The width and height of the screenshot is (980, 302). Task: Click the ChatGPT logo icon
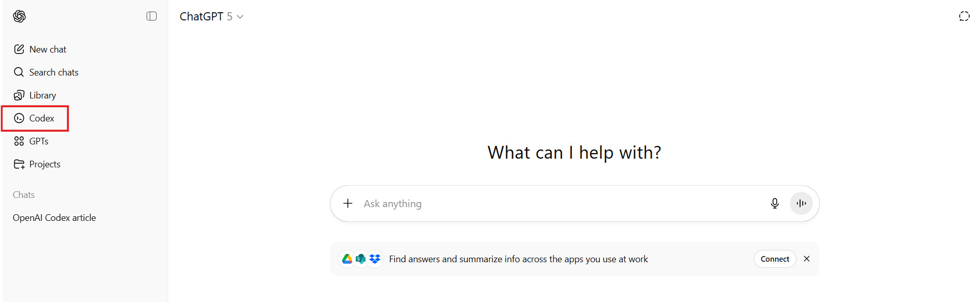tap(19, 16)
